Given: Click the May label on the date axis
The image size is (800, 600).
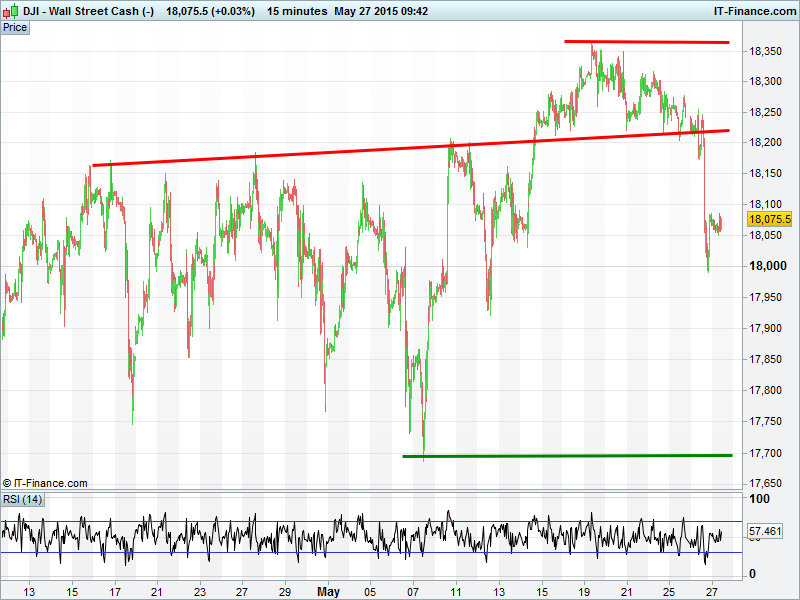Looking at the screenshot, I should tap(329, 591).
